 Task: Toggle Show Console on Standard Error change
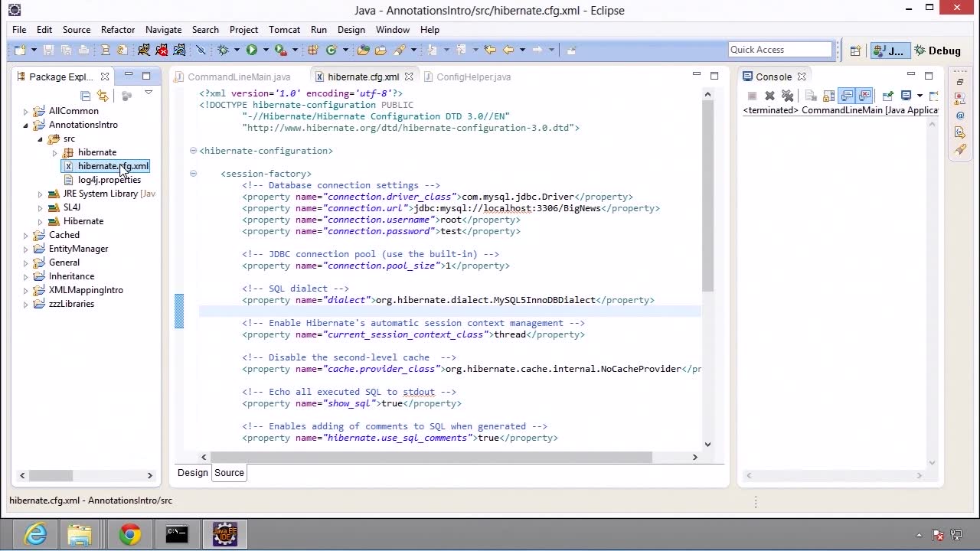click(864, 96)
